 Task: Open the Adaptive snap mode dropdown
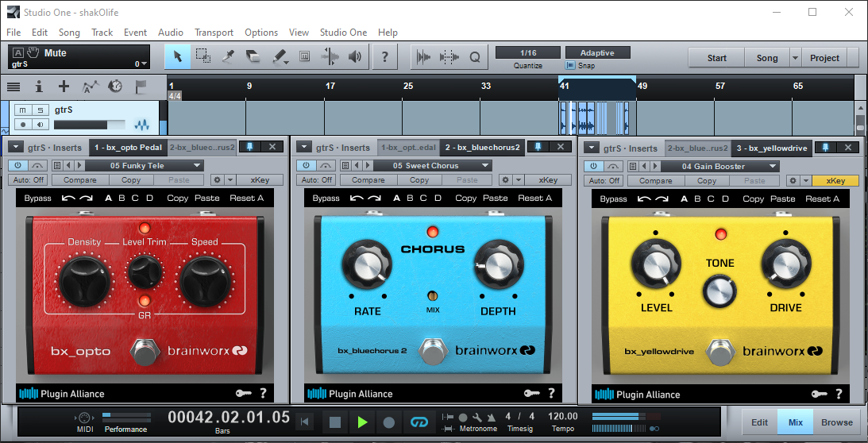[597, 52]
